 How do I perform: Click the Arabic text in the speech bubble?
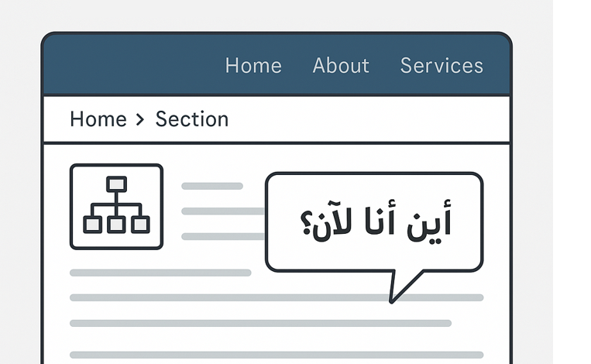[375, 222]
